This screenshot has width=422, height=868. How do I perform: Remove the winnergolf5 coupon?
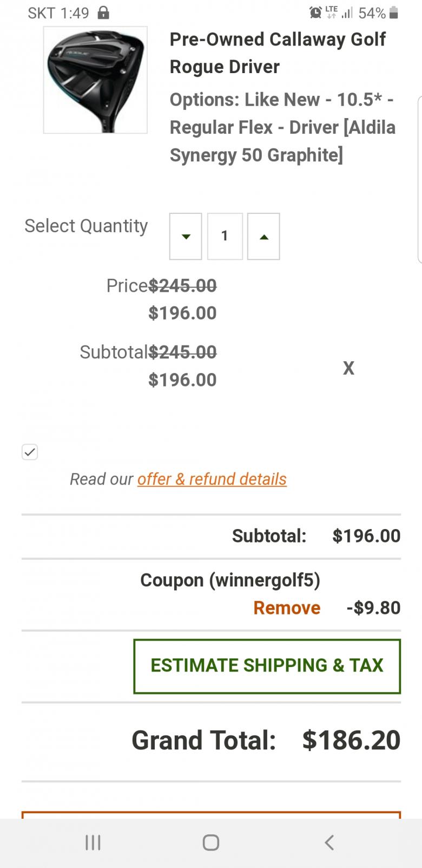[287, 608]
